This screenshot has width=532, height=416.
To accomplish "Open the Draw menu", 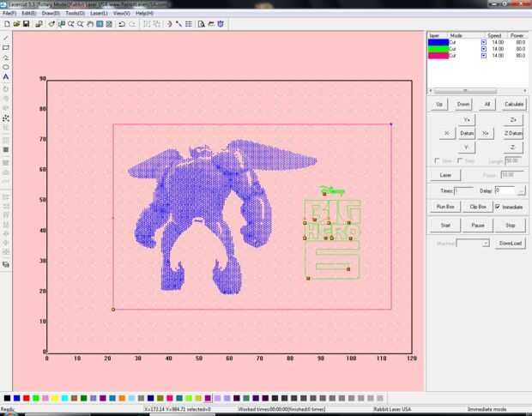I will pos(51,13).
